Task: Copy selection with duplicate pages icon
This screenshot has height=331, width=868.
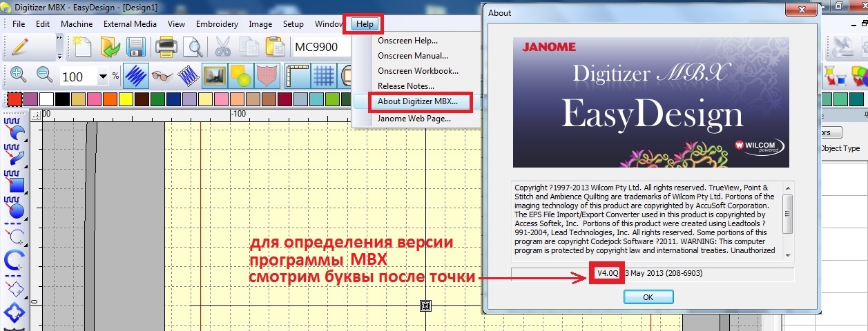Action: (x=249, y=48)
